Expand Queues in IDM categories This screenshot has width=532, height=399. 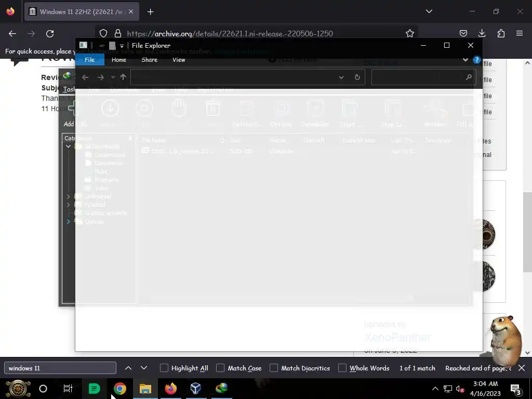68,221
